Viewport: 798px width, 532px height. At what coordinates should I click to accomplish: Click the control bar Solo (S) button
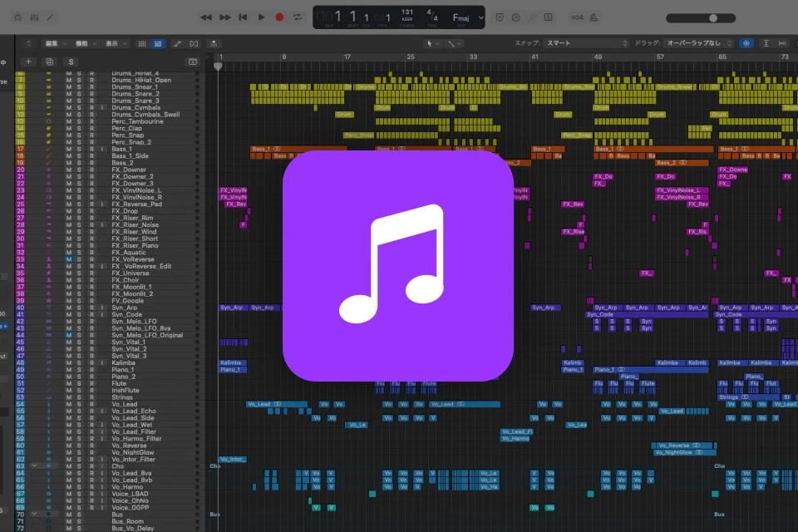click(x=548, y=17)
